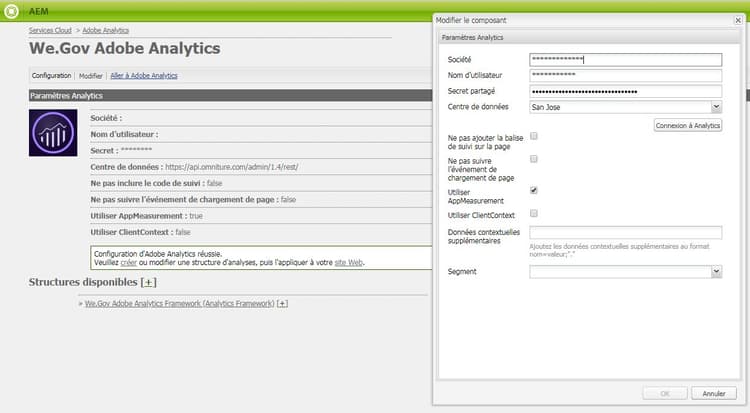
Task: Click the Secret : ******** row
Action: (x=261, y=151)
